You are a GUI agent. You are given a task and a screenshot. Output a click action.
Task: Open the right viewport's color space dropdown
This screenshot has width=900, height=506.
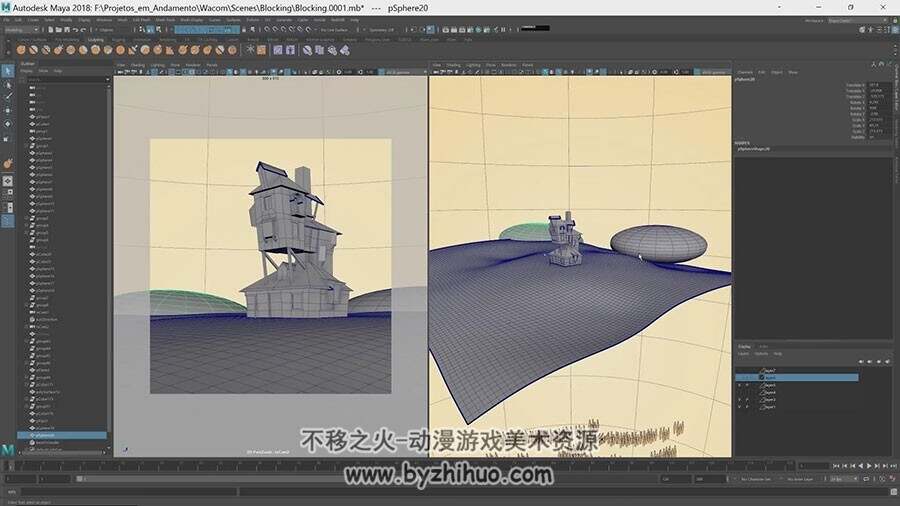pos(713,72)
